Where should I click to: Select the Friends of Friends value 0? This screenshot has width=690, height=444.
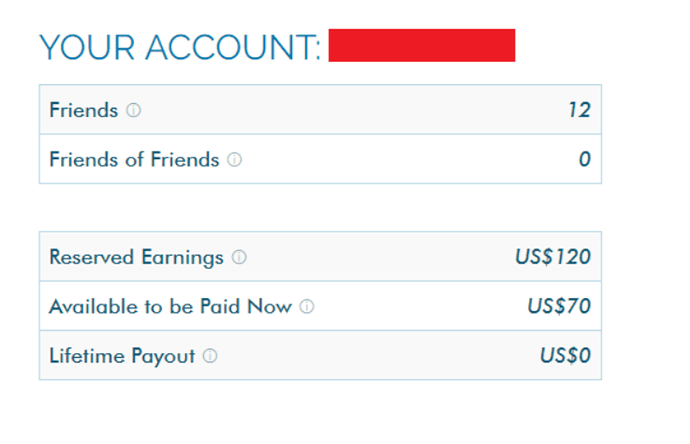[585, 159]
